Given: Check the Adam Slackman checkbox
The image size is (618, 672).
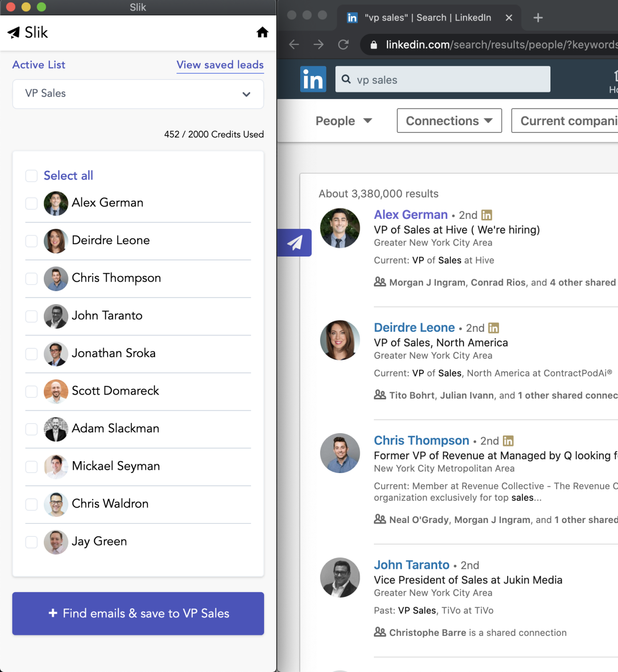Looking at the screenshot, I should click(x=31, y=429).
